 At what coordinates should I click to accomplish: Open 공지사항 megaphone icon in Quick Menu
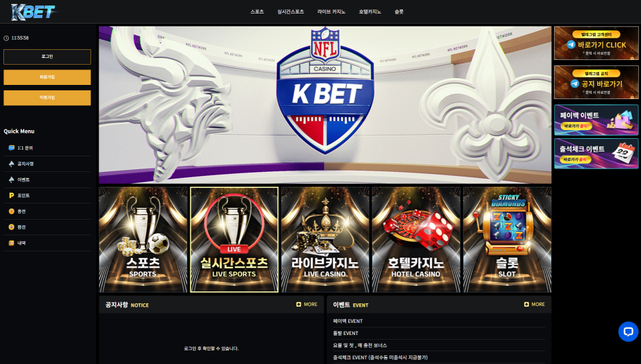[x=11, y=164]
